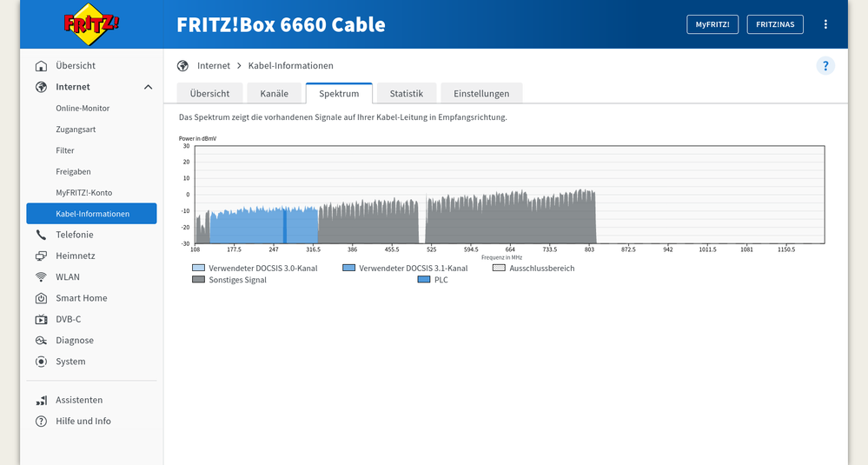Click the PLC legend color swatch
The image size is (868, 465).
(424, 280)
